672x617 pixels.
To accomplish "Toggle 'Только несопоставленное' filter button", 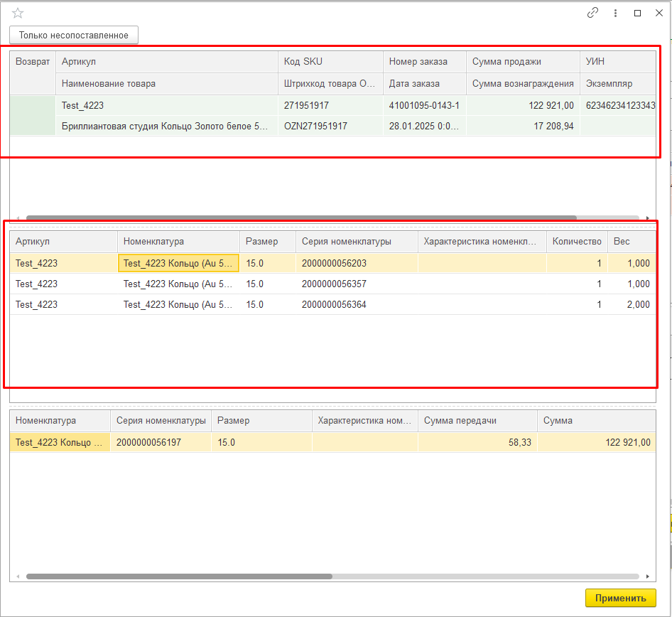I will 74,35.
